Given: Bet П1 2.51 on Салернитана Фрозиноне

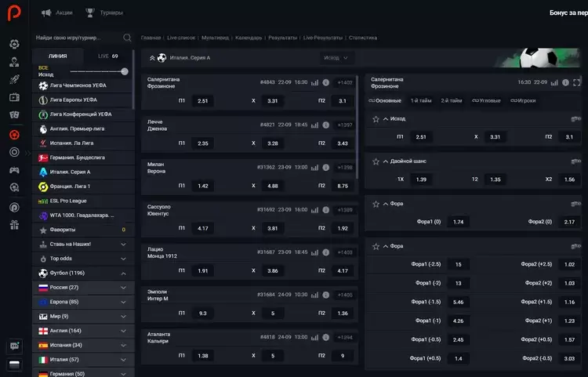Looking at the screenshot, I should (x=202, y=101).
